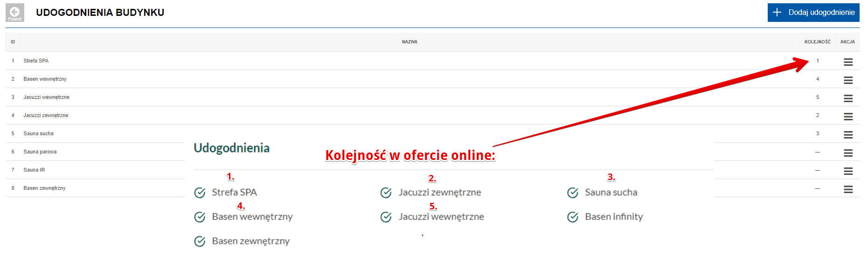Click order value 2 for Jacuzzi zewnętrzne

[817, 115]
